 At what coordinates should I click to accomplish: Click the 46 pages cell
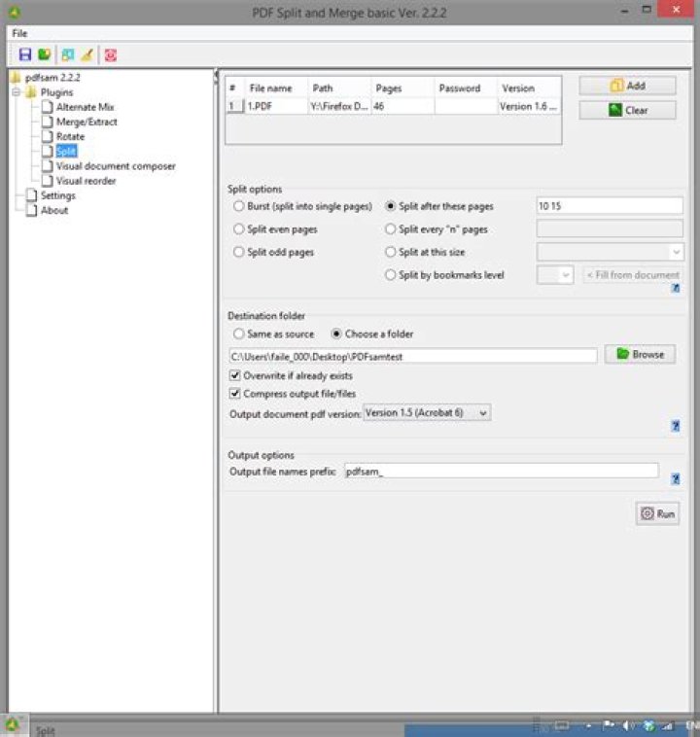point(402,106)
